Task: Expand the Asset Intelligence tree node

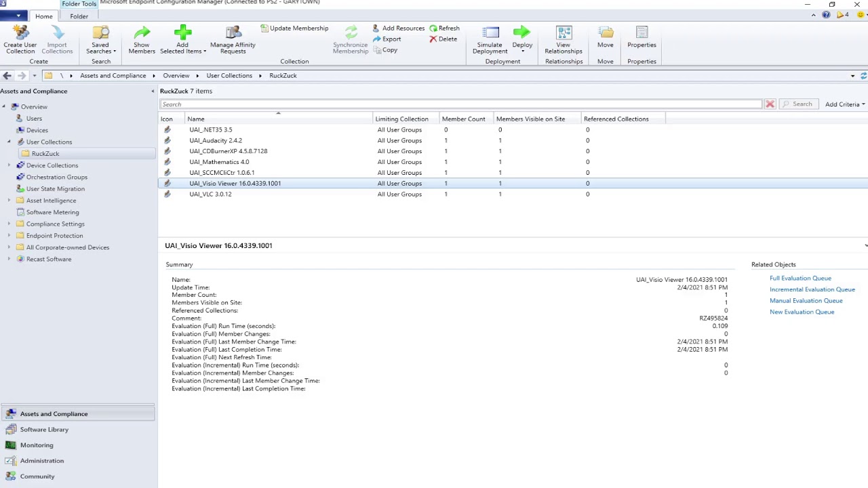Action: tap(9, 201)
